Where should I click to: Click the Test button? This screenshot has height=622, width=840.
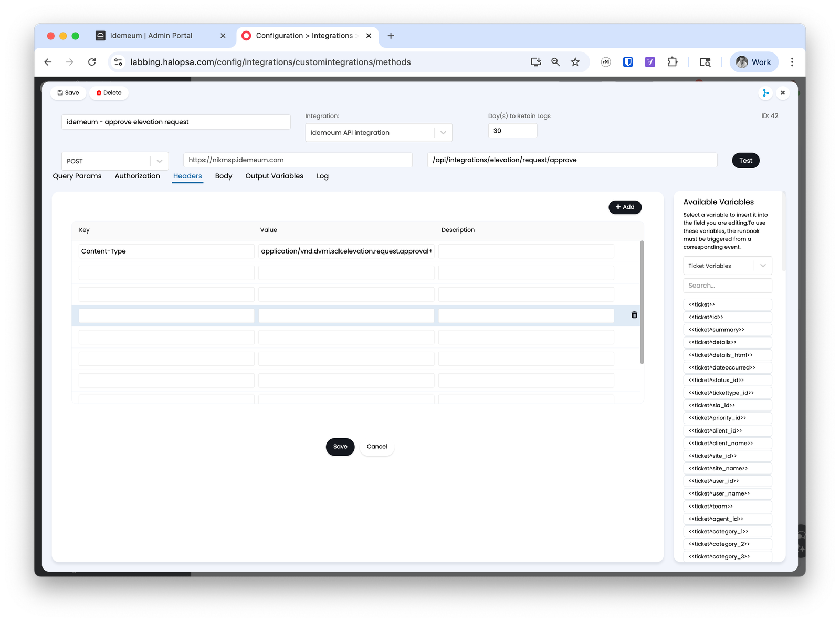[x=745, y=161]
